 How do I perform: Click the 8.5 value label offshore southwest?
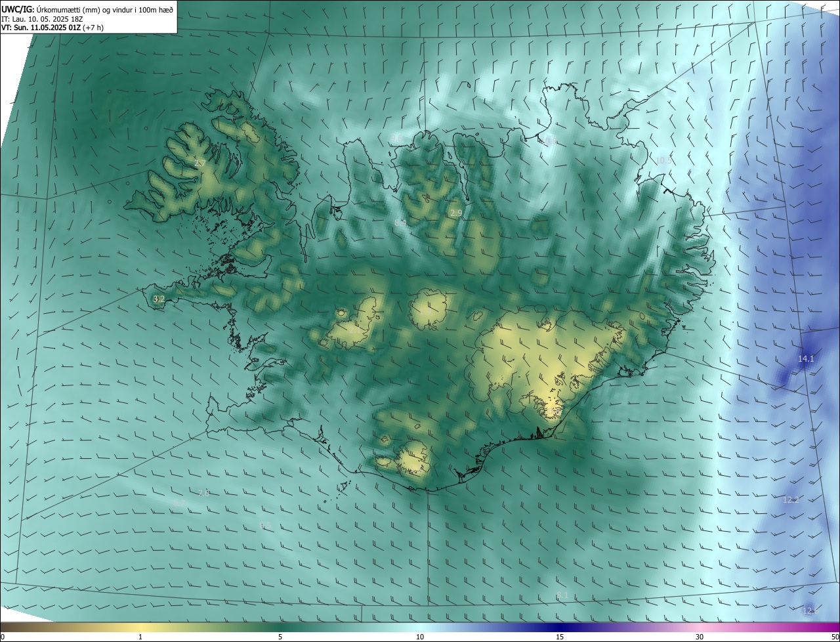(265, 525)
